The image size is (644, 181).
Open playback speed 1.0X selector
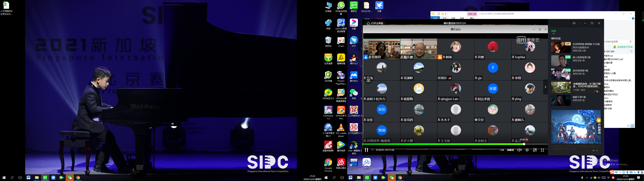502,150
